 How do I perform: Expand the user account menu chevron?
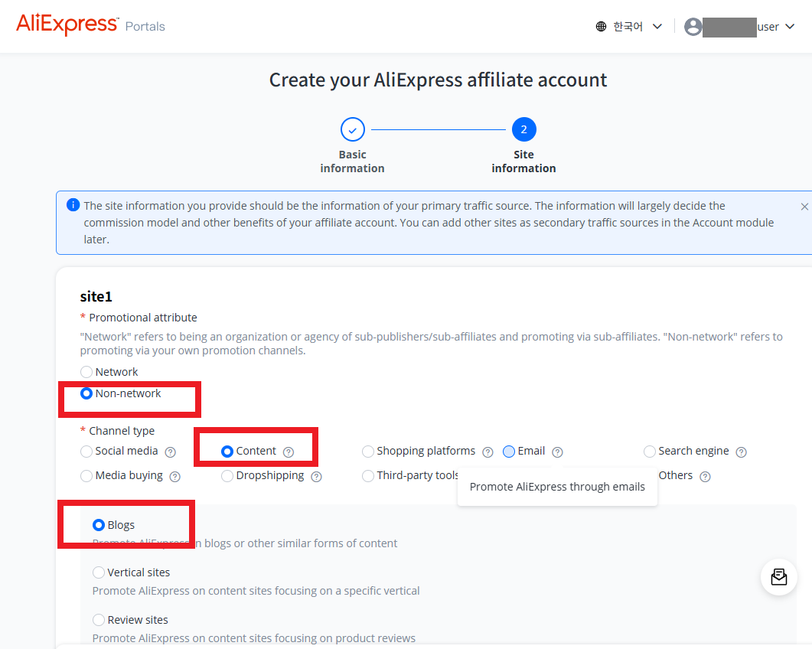pos(790,27)
